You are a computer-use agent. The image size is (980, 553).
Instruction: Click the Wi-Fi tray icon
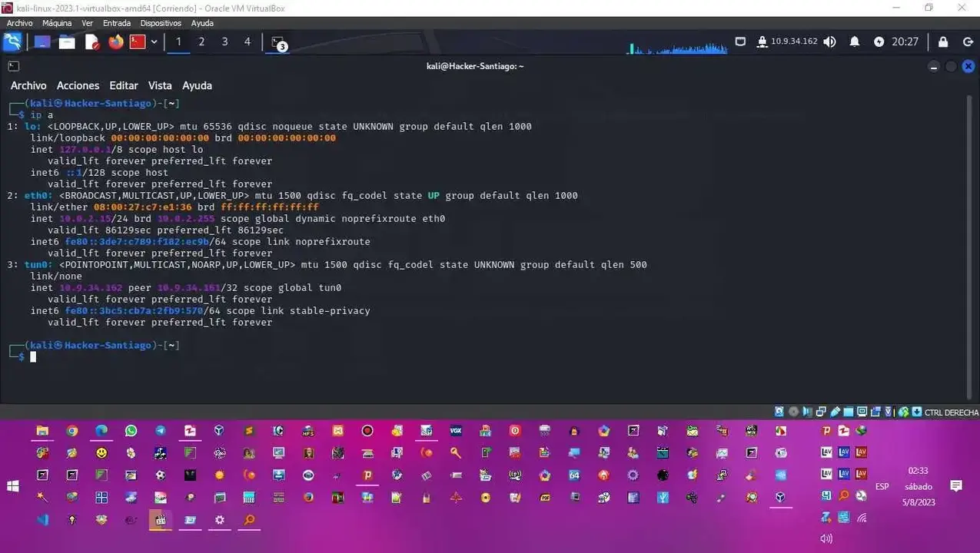click(861, 518)
